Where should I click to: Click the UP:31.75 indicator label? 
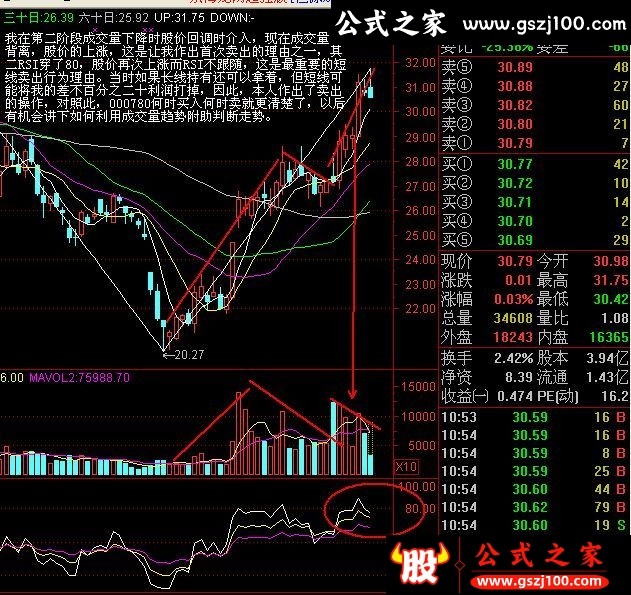point(179,18)
